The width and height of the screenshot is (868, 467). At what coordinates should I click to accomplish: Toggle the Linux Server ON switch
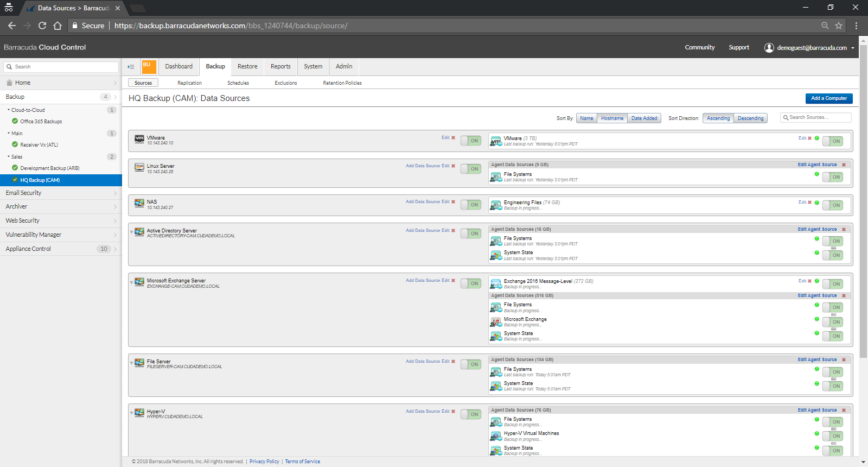(470, 169)
